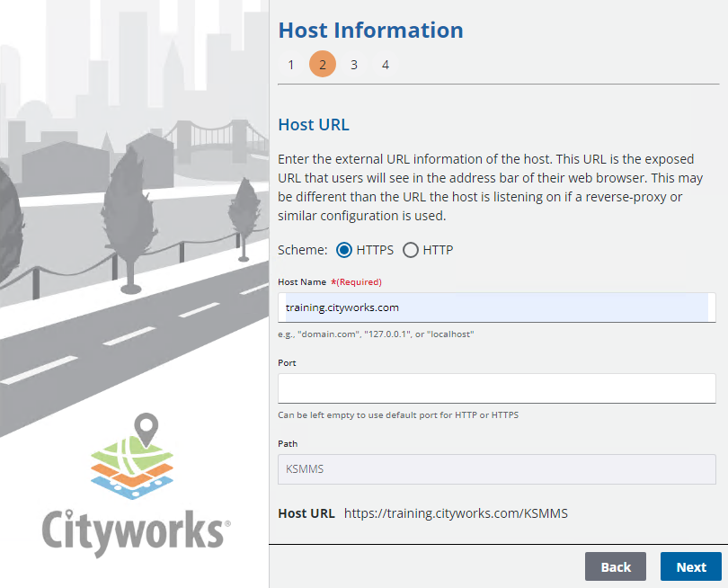The image size is (728, 588).
Task: Jump to wizard step 4
Action: [x=386, y=65]
